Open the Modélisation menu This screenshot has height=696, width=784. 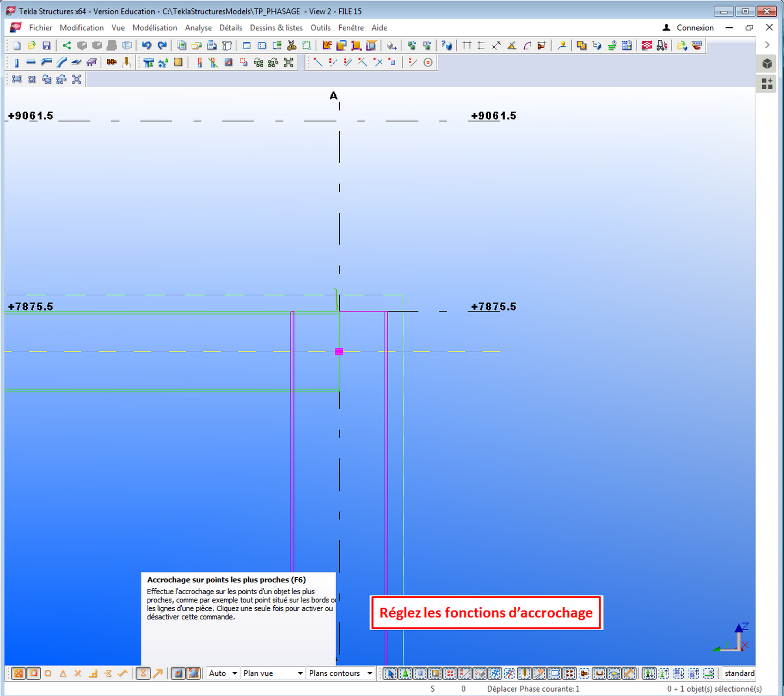coord(155,28)
